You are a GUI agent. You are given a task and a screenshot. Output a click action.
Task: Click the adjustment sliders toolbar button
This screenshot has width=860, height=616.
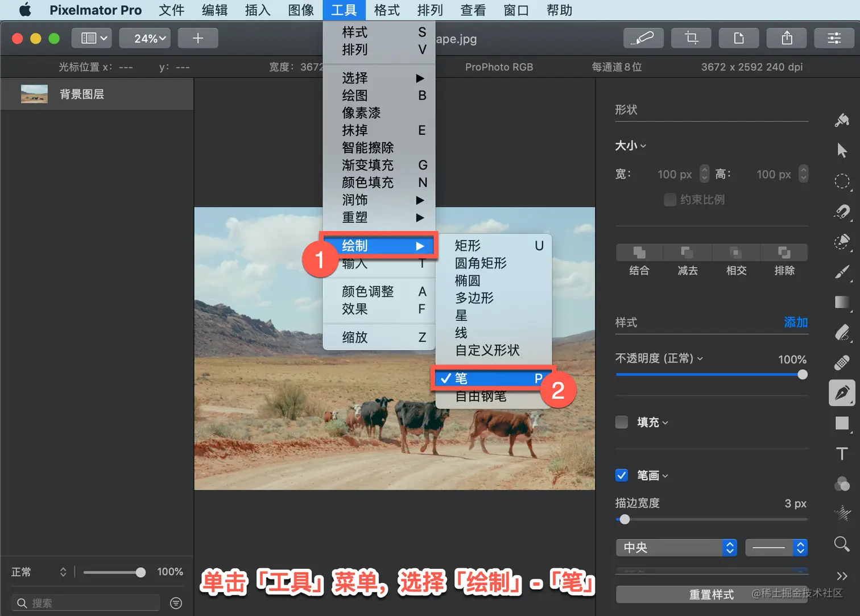(x=834, y=38)
